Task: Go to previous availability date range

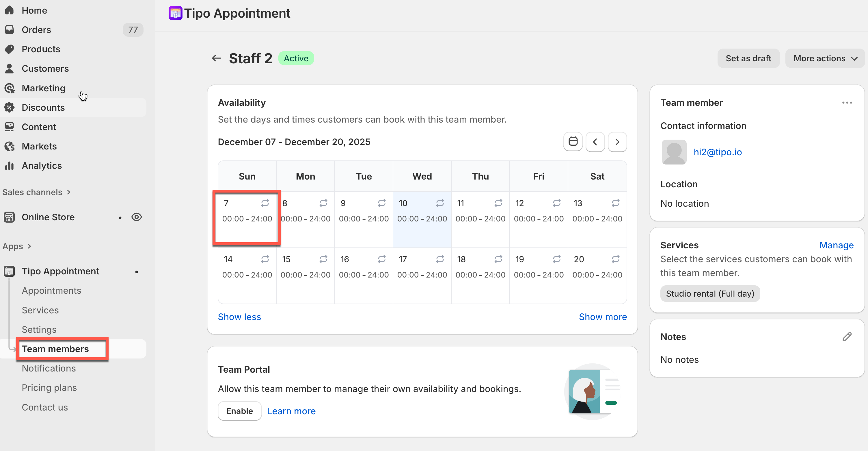Action: 595,141
